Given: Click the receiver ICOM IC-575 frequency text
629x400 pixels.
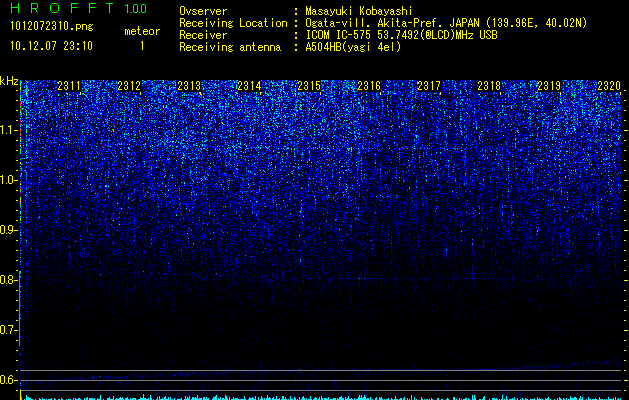Looking at the screenshot, I should click(401, 35).
